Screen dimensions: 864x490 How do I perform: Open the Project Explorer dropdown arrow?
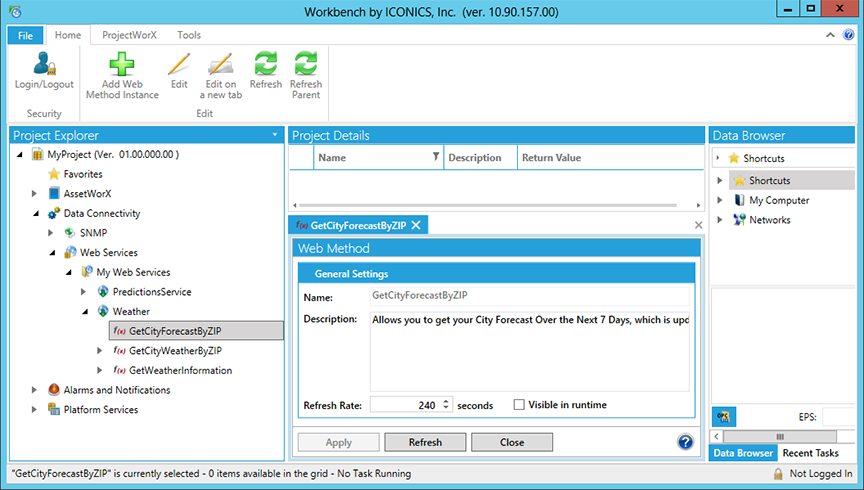pyautogui.click(x=275, y=135)
